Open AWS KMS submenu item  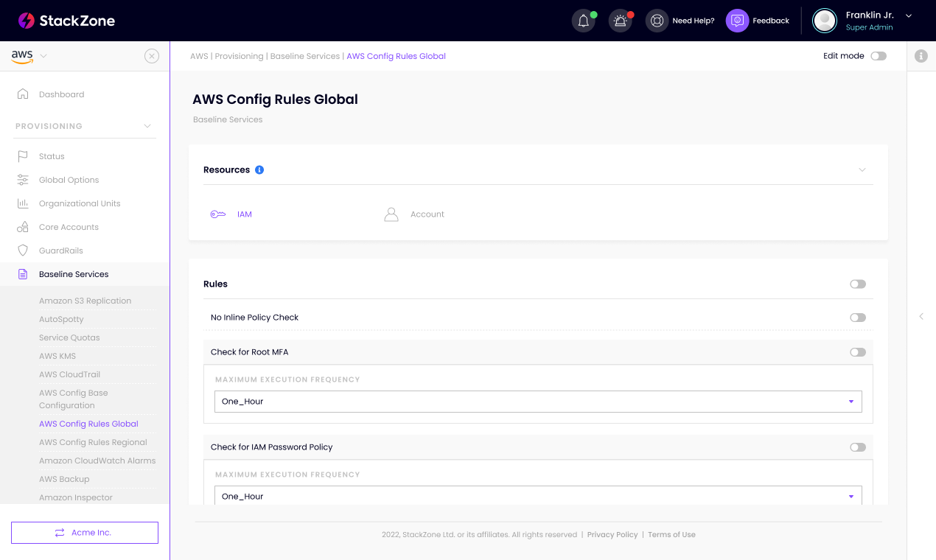click(x=57, y=356)
